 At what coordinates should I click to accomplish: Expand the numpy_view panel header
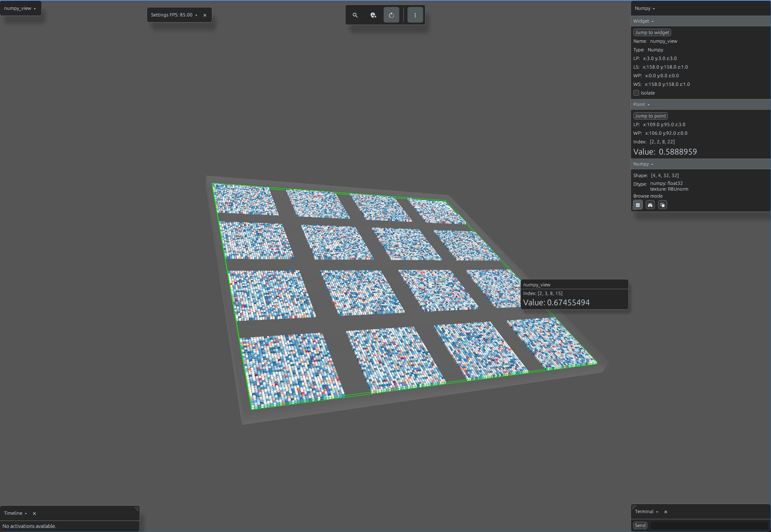click(20, 8)
